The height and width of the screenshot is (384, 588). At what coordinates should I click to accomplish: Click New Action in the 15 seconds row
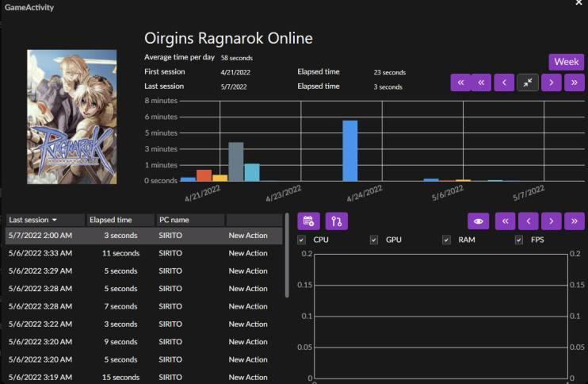(248, 377)
